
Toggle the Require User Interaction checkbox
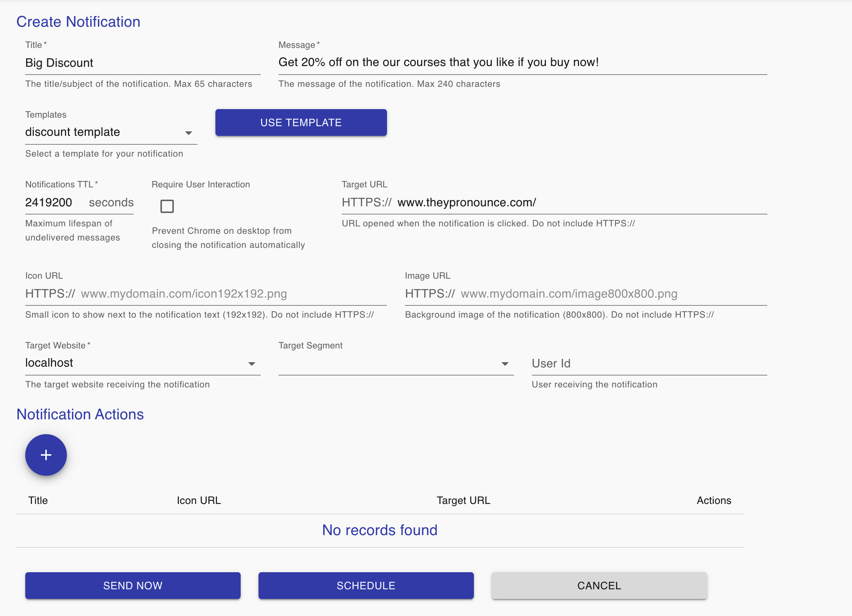167,206
